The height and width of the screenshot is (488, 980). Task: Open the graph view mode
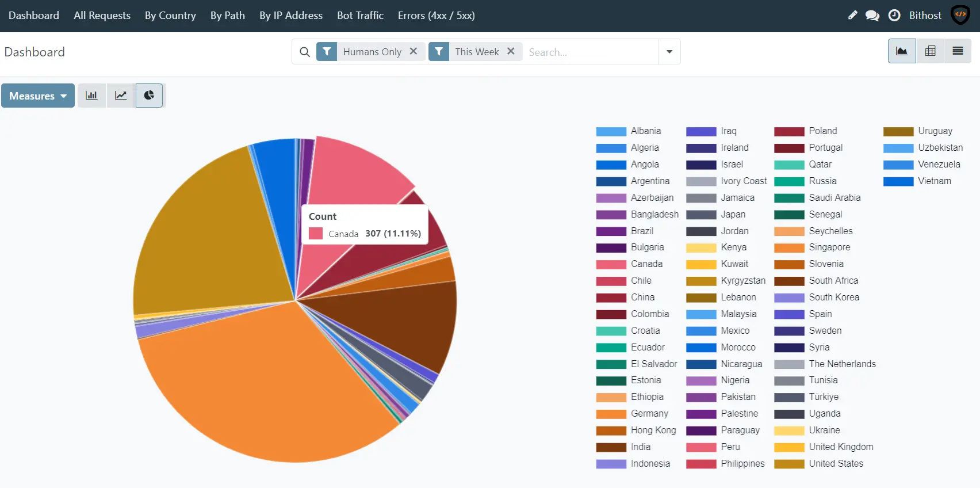pos(902,51)
